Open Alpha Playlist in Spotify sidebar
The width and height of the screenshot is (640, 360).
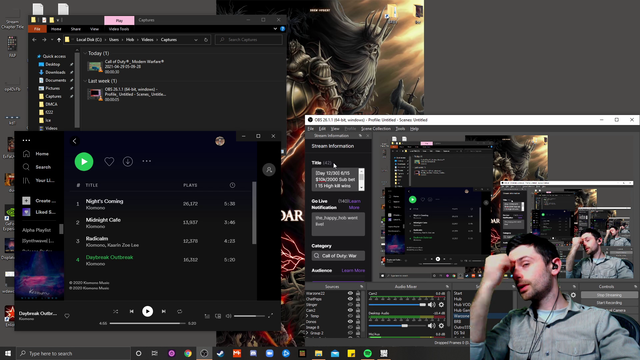[36, 230]
